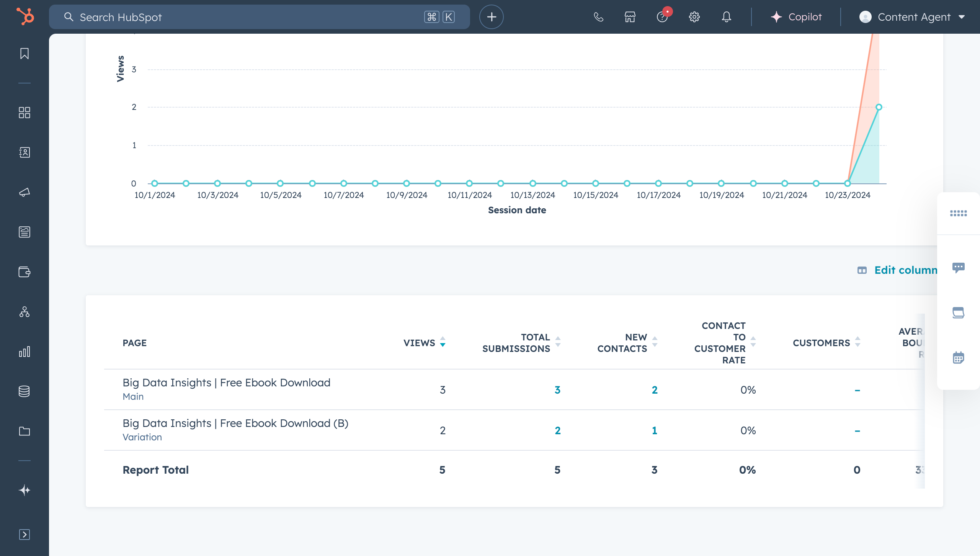Open Reporting bar chart icon in sidebar
The image size is (980, 556).
point(24,352)
